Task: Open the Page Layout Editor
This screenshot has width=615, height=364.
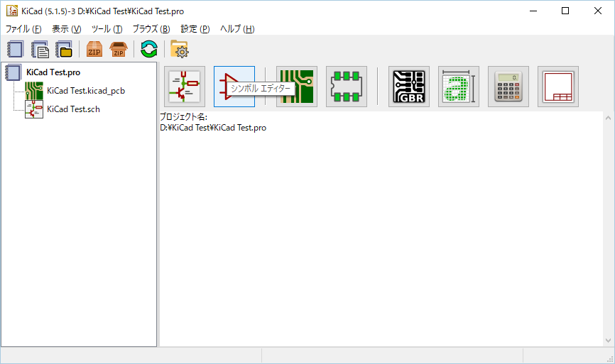Action: click(x=558, y=87)
